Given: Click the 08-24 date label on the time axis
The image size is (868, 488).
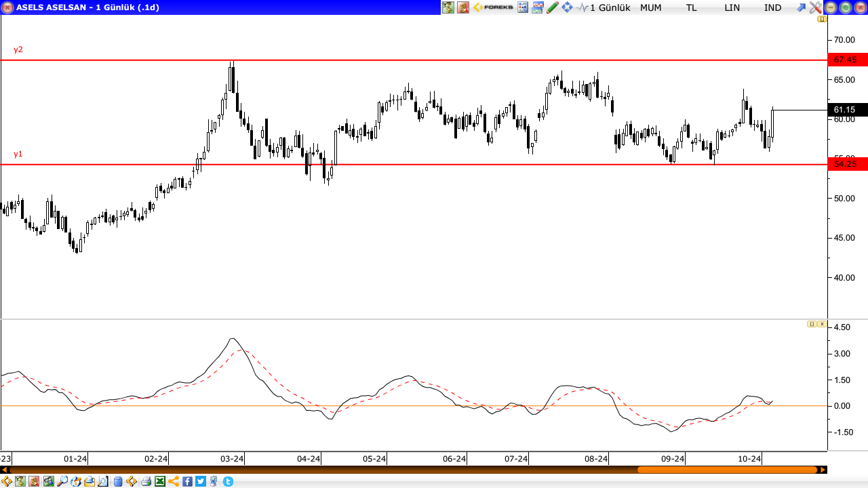Looking at the screenshot, I should [596, 459].
